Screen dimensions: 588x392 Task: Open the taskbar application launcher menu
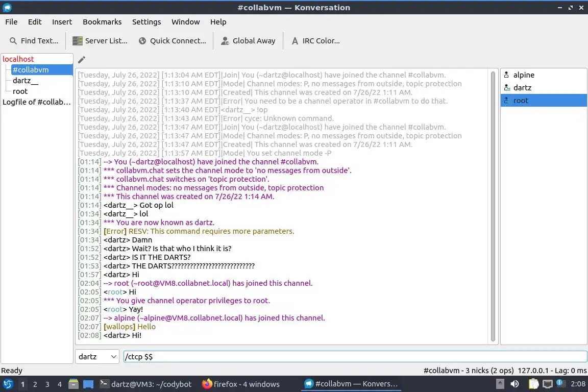(x=8, y=384)
